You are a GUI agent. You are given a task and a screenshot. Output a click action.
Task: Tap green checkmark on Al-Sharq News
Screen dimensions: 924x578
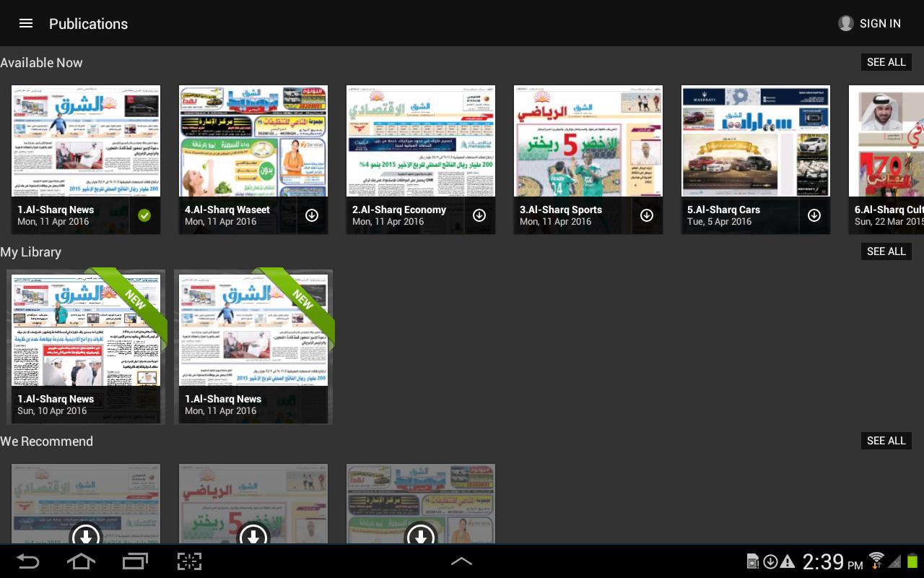pos(144,215)
